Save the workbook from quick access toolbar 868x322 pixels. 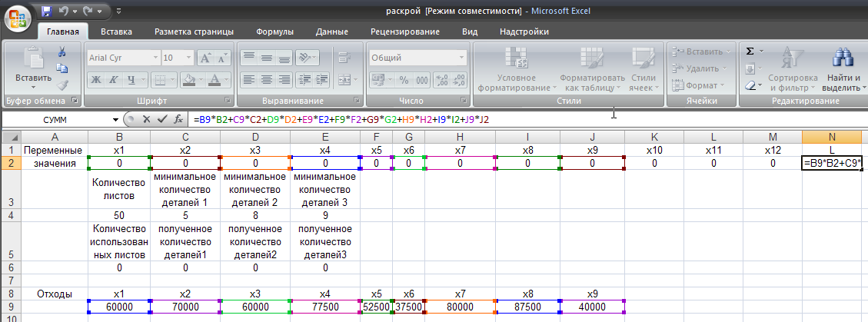(46, 11)
